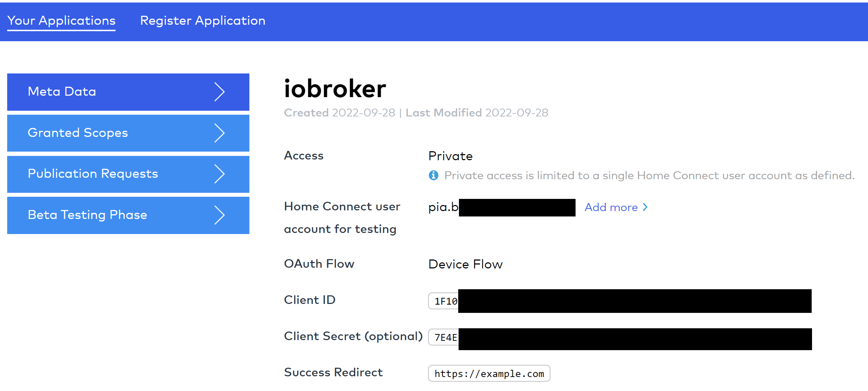The image size is (868, 391).
Task: Expand the testing account list via Add more
Action: (611, 207)
